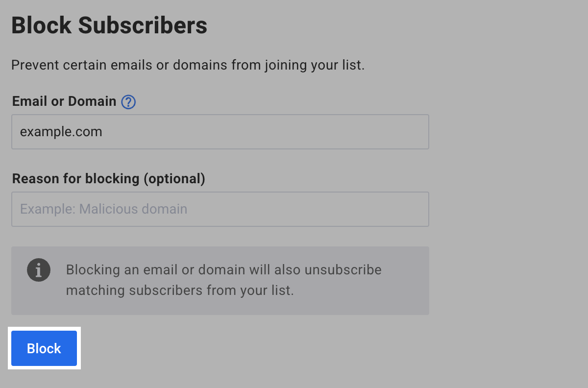Click the help question mark icon
588x388 pixels.
tap(128, 102)
